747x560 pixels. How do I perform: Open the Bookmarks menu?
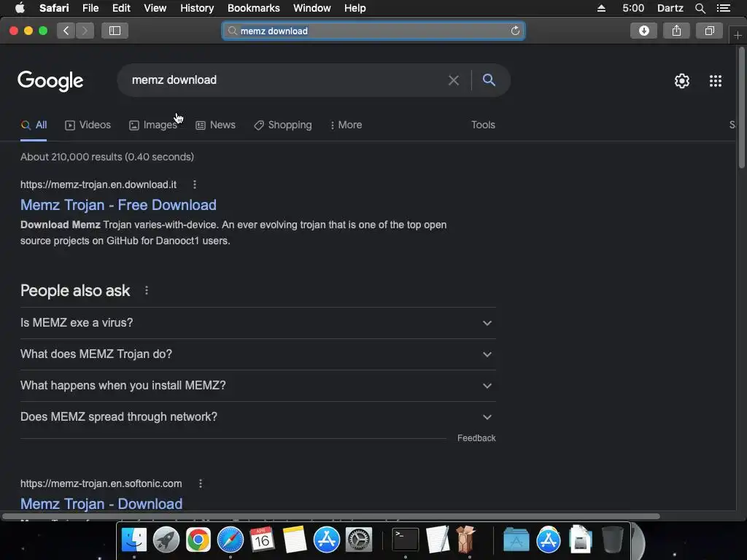click(x=253, y=8)
